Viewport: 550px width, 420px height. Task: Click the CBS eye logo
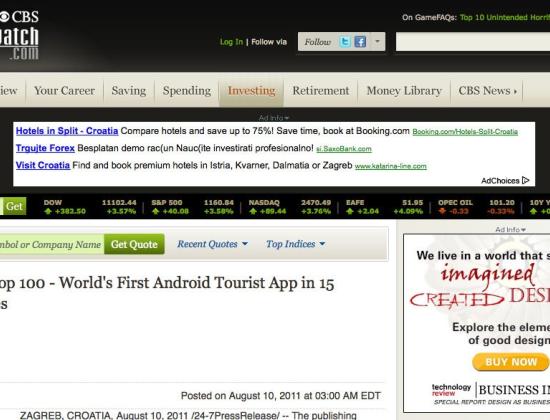tap(4, 16)
